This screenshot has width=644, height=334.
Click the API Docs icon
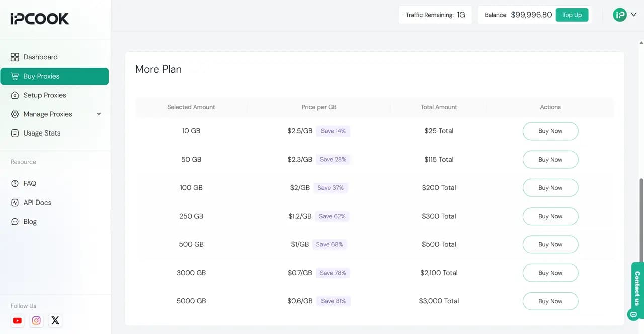point(15,203)
